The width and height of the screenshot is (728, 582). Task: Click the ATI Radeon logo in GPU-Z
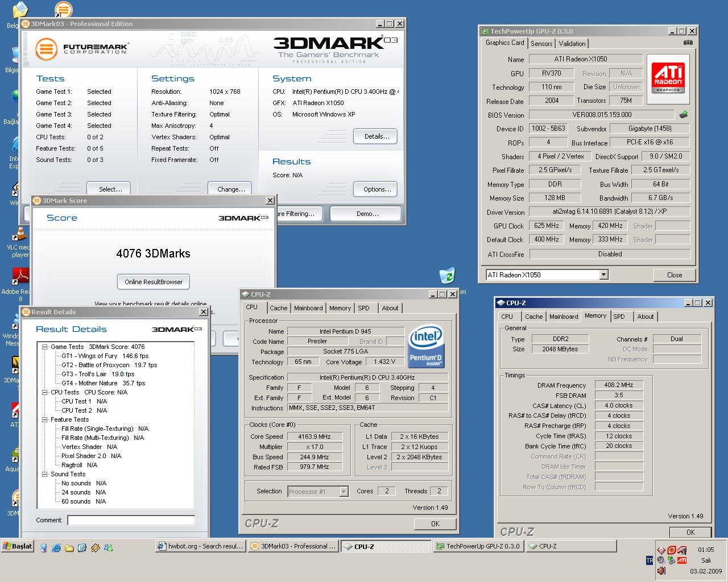pos(668,78)
